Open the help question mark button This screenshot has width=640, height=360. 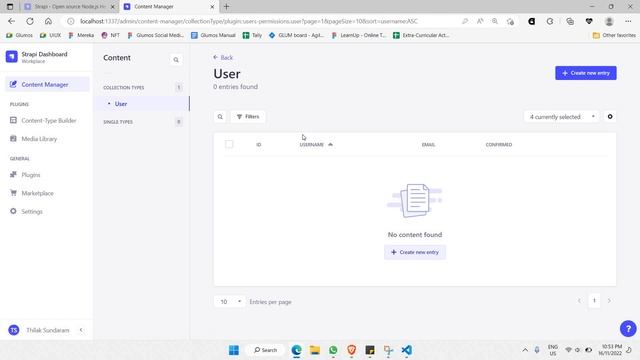point(628,329)
